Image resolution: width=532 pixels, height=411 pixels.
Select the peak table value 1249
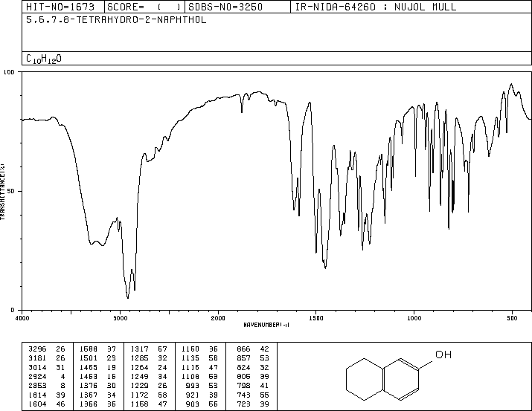[x=139, y=376]
